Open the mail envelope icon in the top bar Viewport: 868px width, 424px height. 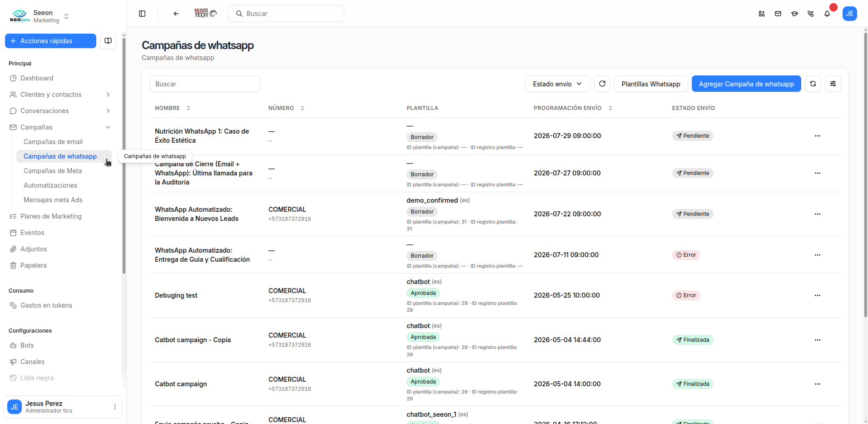click(x=778, y=14)
